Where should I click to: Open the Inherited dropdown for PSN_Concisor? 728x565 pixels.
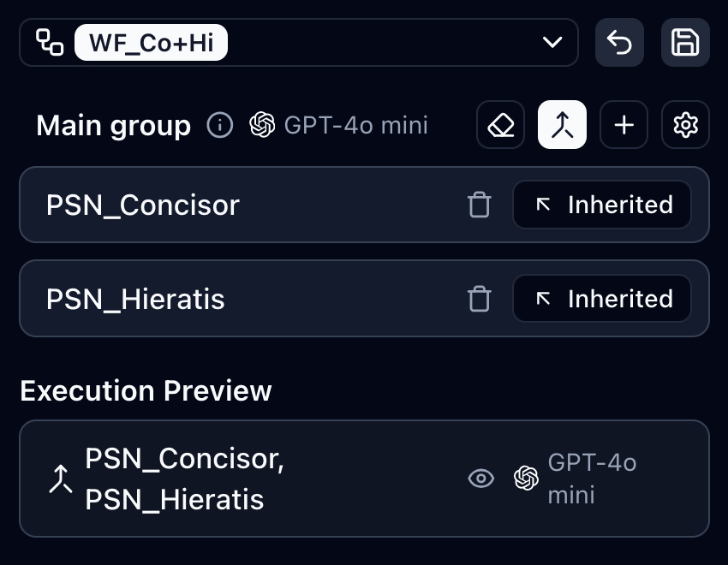tap(602, 205)
